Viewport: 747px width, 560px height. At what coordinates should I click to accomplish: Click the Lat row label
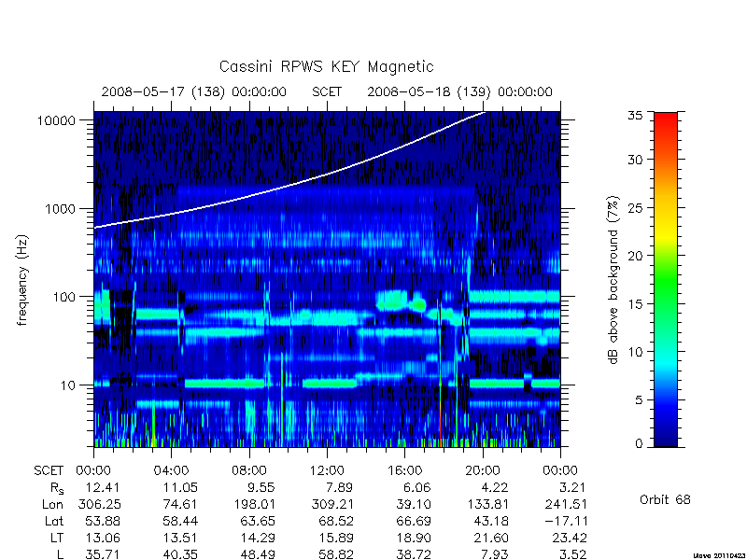(54, 522)
